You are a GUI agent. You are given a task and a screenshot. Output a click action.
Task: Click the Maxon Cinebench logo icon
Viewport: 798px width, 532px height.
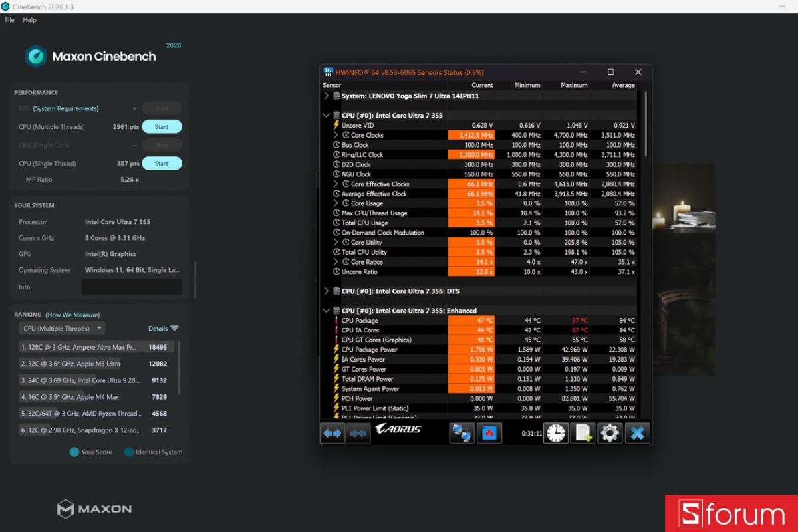tap(36, 57)
